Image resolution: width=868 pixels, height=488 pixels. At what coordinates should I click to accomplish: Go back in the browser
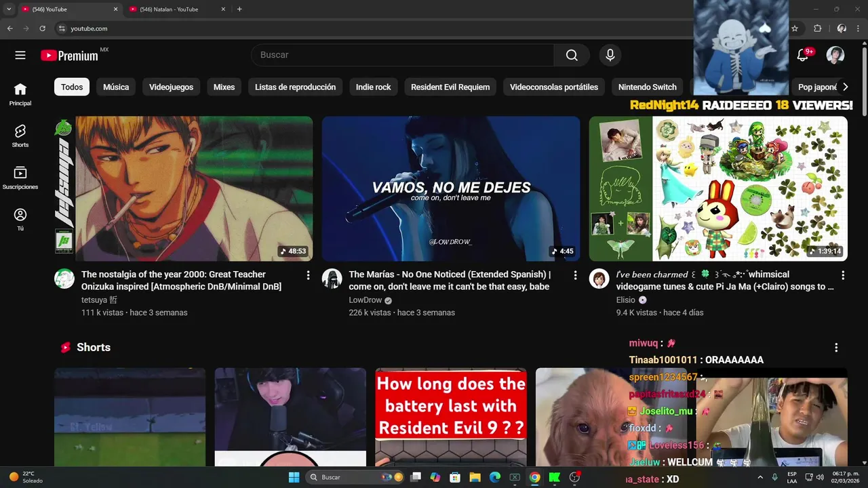pos(9,28)
